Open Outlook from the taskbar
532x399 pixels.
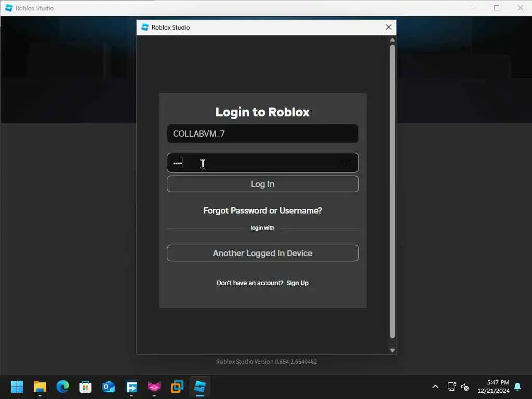coord(109,387)
